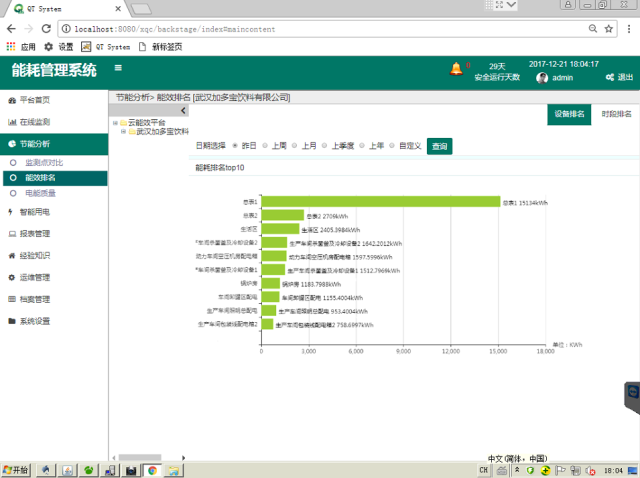Open the Chrome three-dot menu
The image size is (640, 478).
coord(629,29)
